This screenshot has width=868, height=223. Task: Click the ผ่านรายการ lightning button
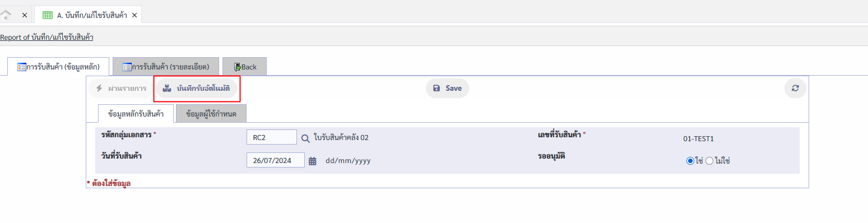point(120,88)
